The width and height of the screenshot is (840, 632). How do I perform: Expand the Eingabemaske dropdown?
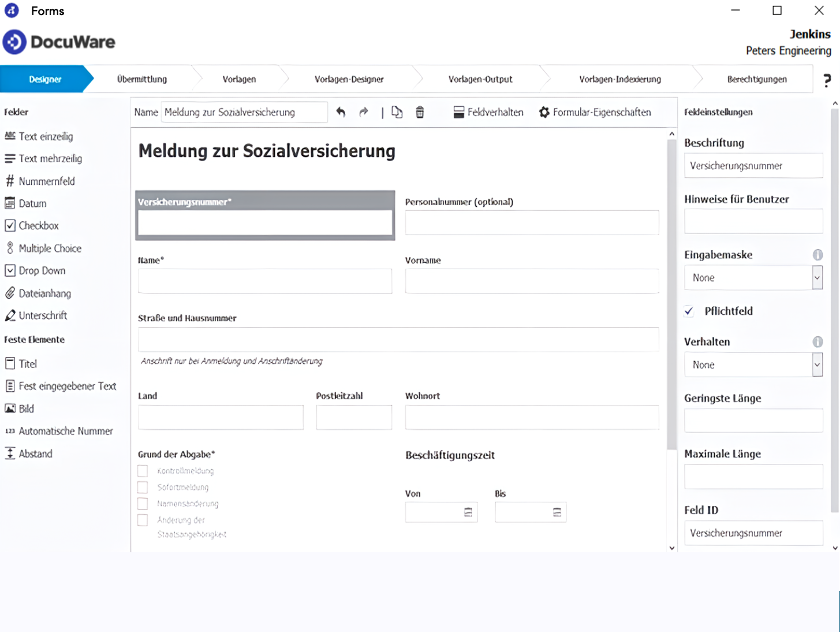point(817,278)
